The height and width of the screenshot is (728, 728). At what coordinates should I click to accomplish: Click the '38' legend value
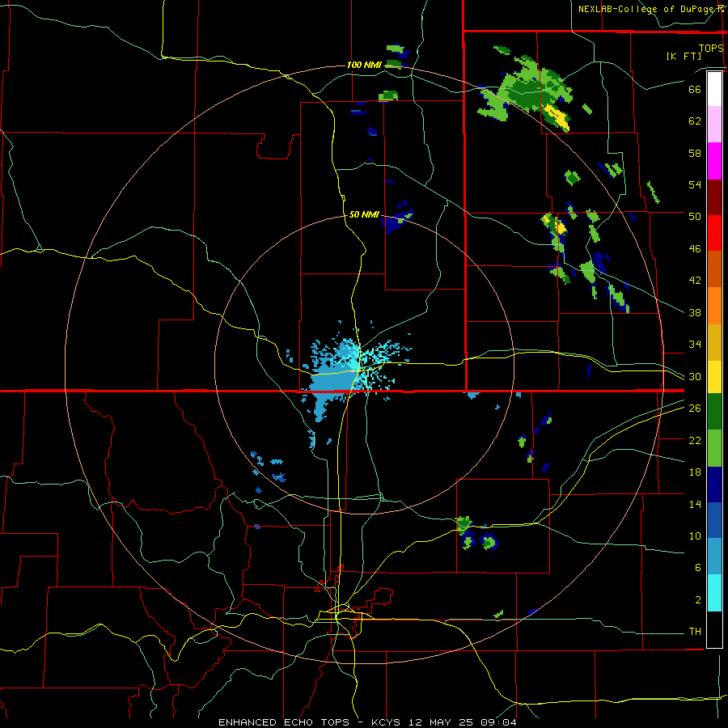695,312
